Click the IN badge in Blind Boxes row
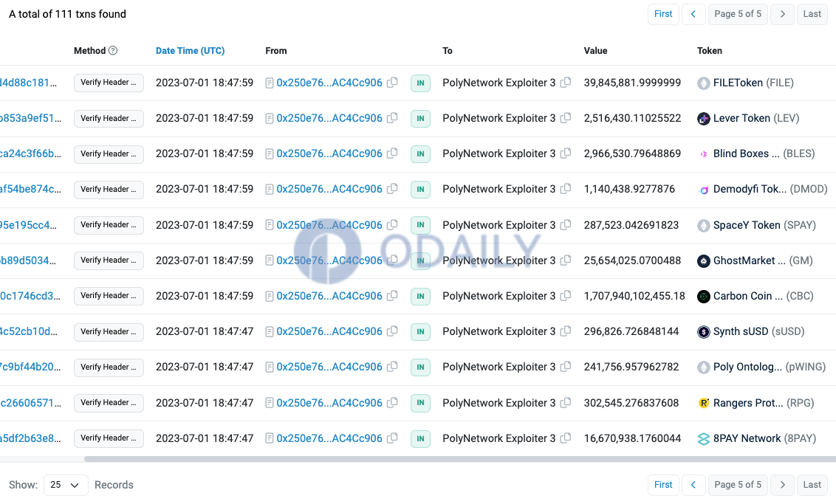836x504 pixels. tap(420, 154)
